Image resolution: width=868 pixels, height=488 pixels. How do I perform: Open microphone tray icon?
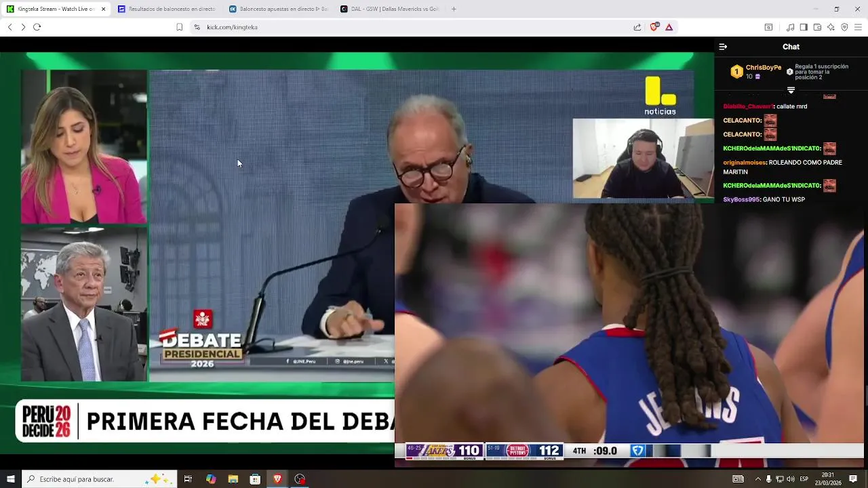pos(768,479)
